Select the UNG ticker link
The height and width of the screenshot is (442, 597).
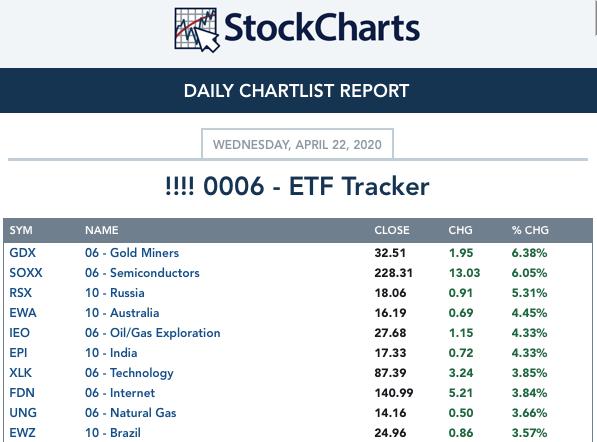click(x=23, y=413)
